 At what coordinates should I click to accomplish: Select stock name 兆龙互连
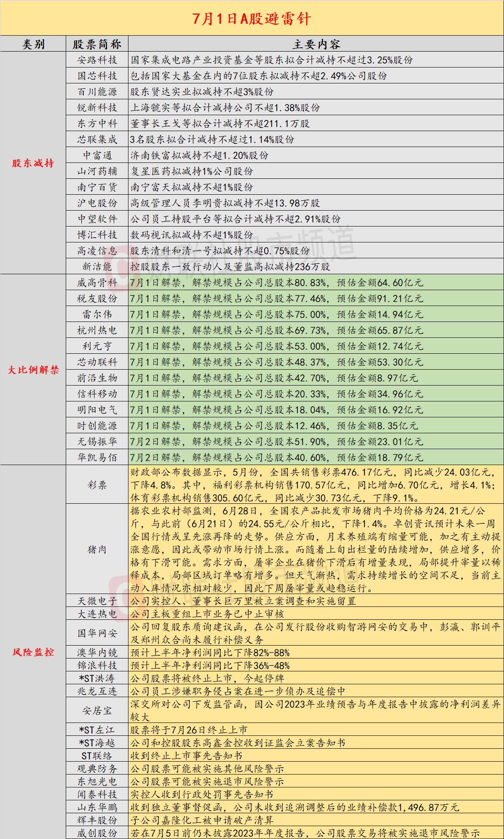[x=97, y=692]
